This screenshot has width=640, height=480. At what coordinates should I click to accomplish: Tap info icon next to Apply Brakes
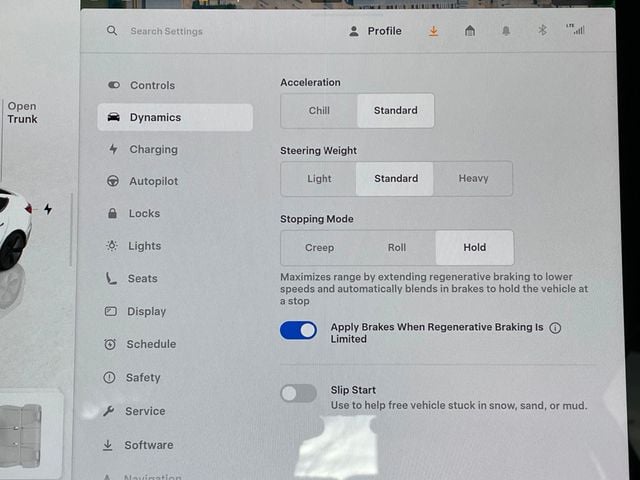click(x=555, y=328)
